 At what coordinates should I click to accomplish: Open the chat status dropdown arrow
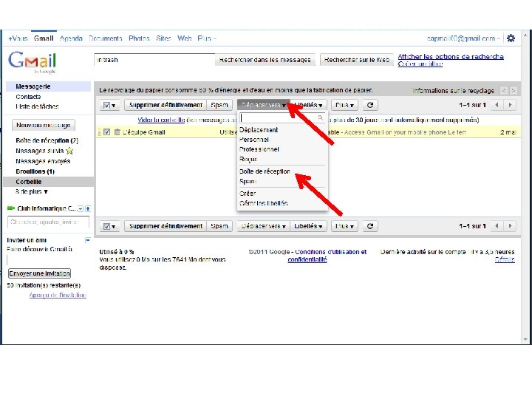coord(80,208)
